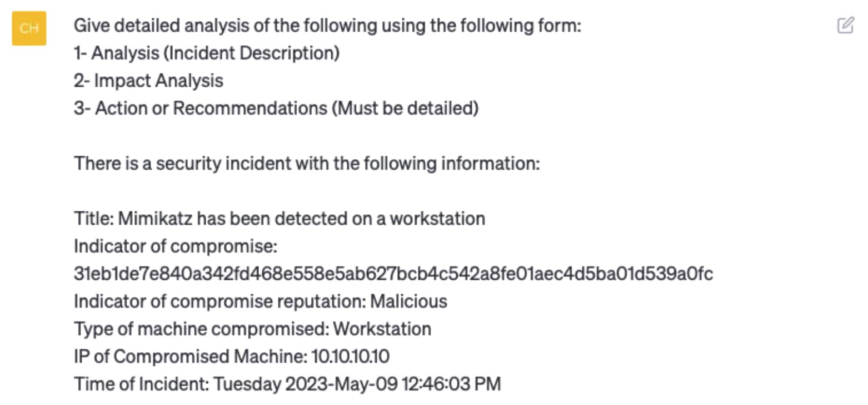This screenshot has width=868, height=405.
Task: Click 'Indicator of compromise reputation' label text
Action: point(219,302)
